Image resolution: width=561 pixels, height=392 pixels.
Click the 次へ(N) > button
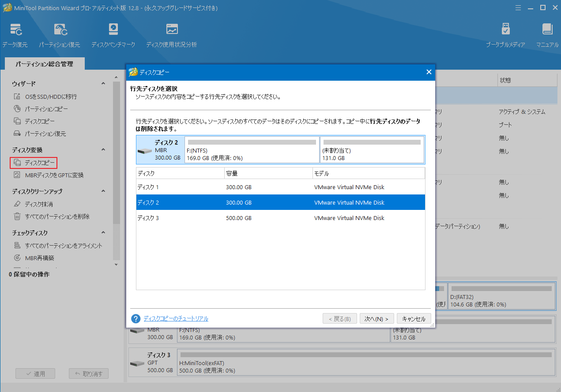point(377,319)
